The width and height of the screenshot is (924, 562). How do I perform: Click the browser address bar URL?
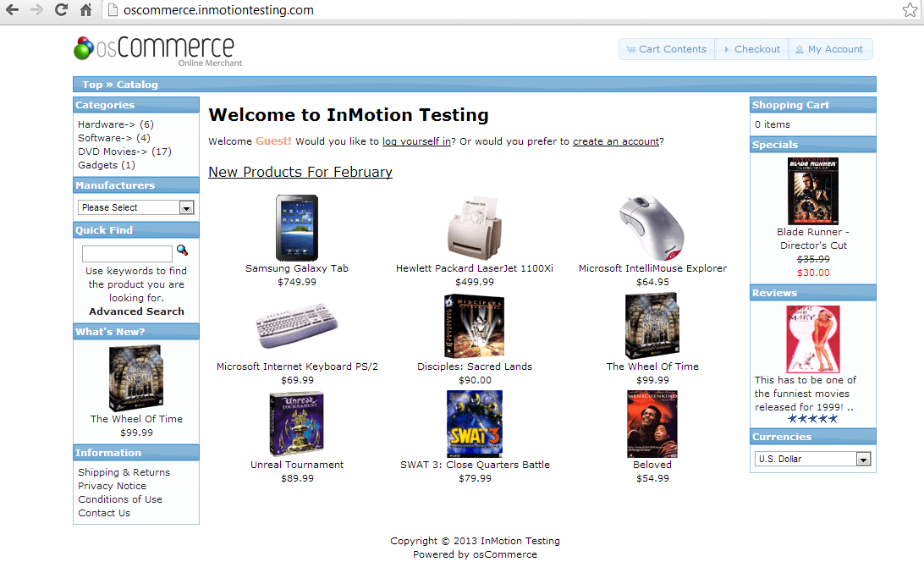coord(218,10)
